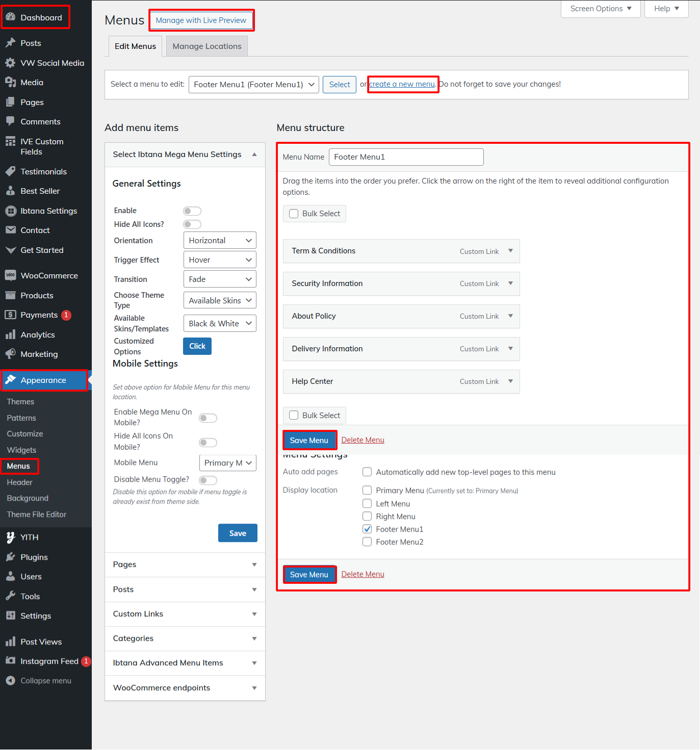Click the Marketing megaphone icon
Image resolution: width=700 pixels, height=750 pixels.
(x=10, y=354)
